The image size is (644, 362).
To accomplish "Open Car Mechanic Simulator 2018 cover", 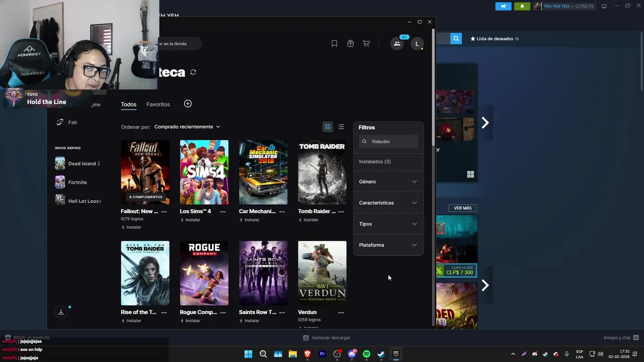I will [x=263, y=172].
